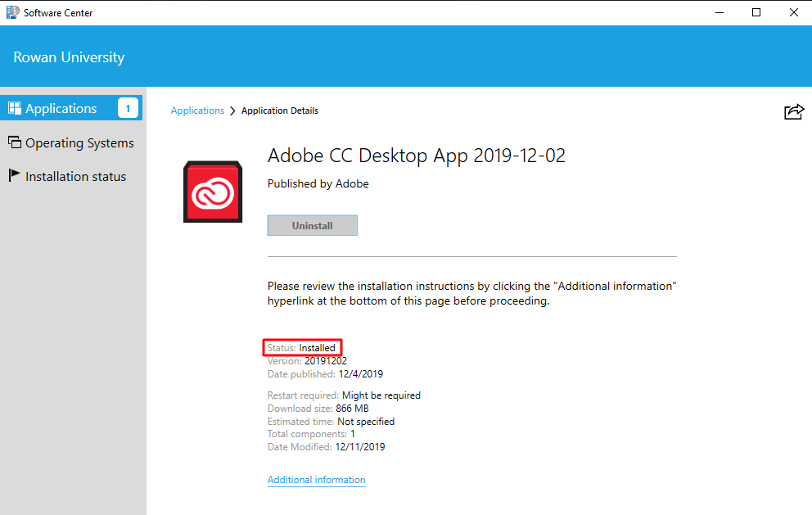The height and width of the screenshot is (515, 812).
Task: Click the Version number 20191202 text
Action: click(326, 360)
